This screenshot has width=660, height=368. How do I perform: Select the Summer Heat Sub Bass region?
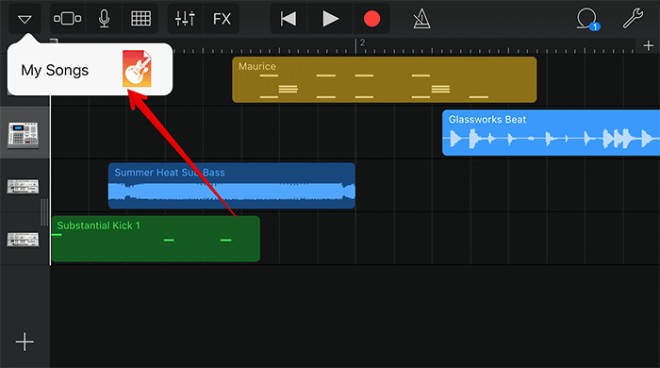click(232, 186)
